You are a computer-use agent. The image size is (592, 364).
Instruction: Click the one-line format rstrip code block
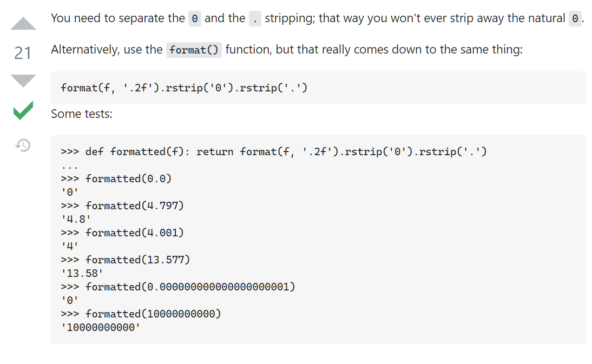184,88
